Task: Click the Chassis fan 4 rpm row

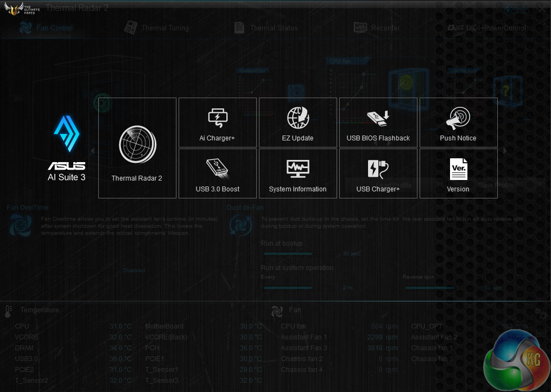Action: [339, 370]
